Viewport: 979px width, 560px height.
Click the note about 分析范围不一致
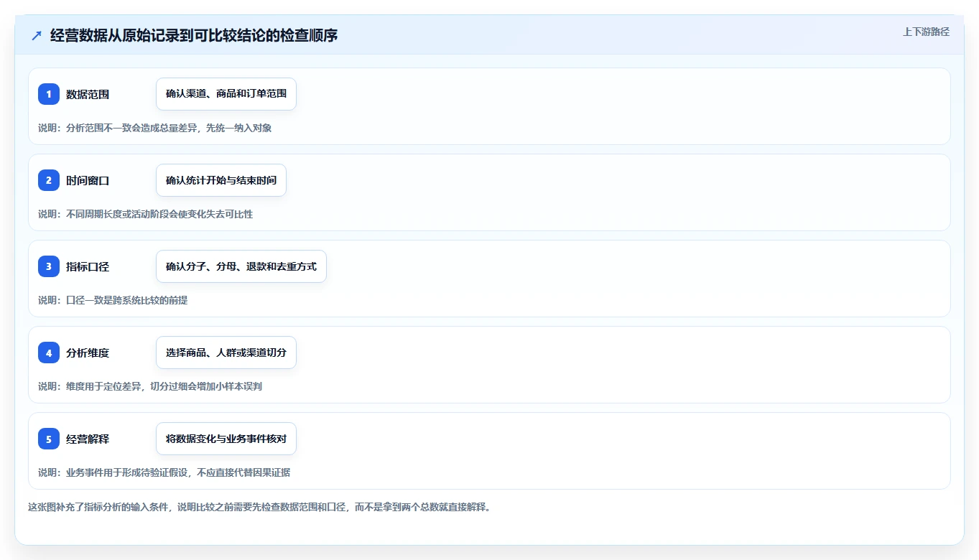click(x=155, y=128)
